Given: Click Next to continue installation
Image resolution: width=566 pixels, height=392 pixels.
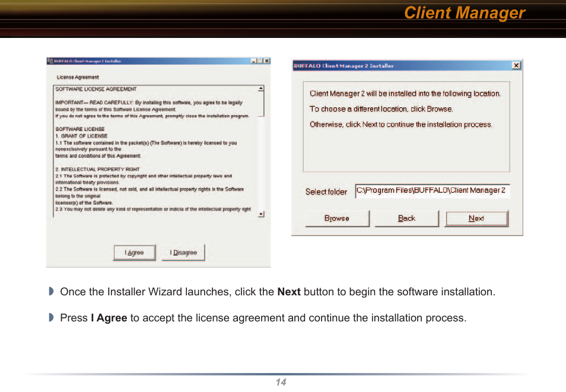Looking at the screenshot, I should pyautogui.click(x=476, y=218).
